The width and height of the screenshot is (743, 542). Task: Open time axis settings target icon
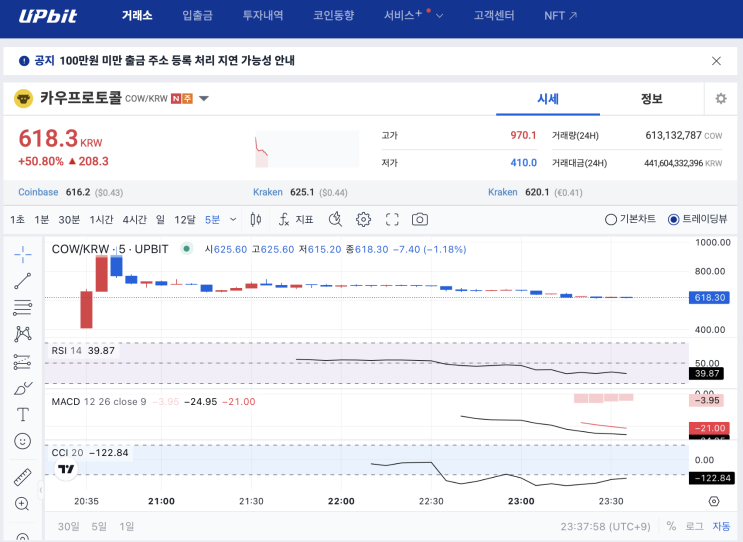(714, 501)
